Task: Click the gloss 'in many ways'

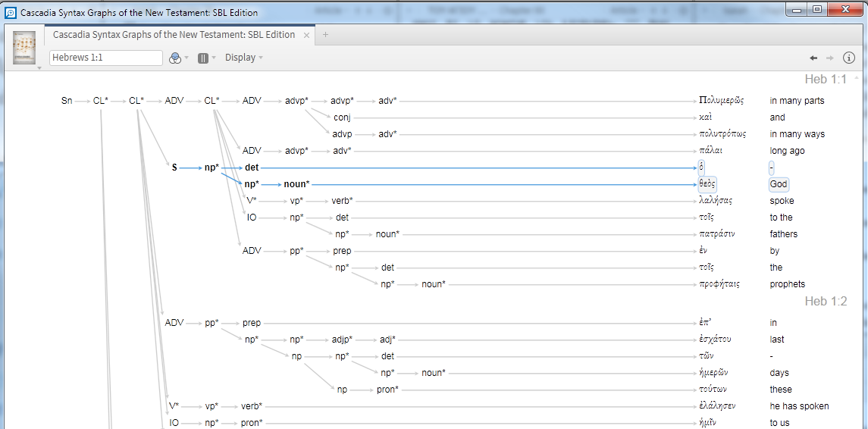Action: 797,134
